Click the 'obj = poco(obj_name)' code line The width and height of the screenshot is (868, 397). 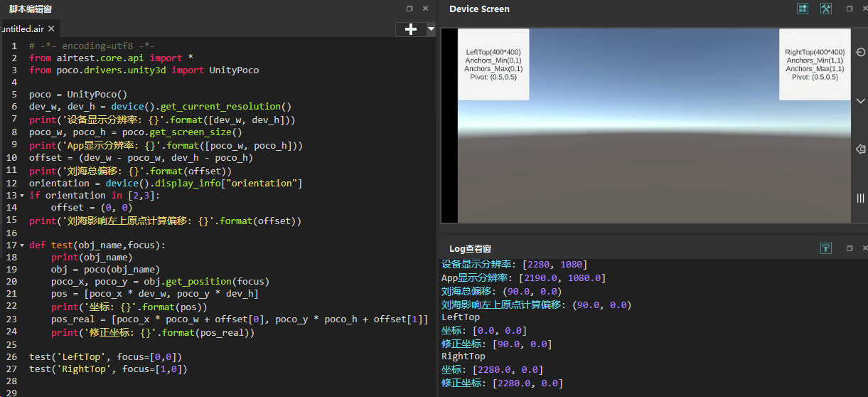click(x=105, y=270)
